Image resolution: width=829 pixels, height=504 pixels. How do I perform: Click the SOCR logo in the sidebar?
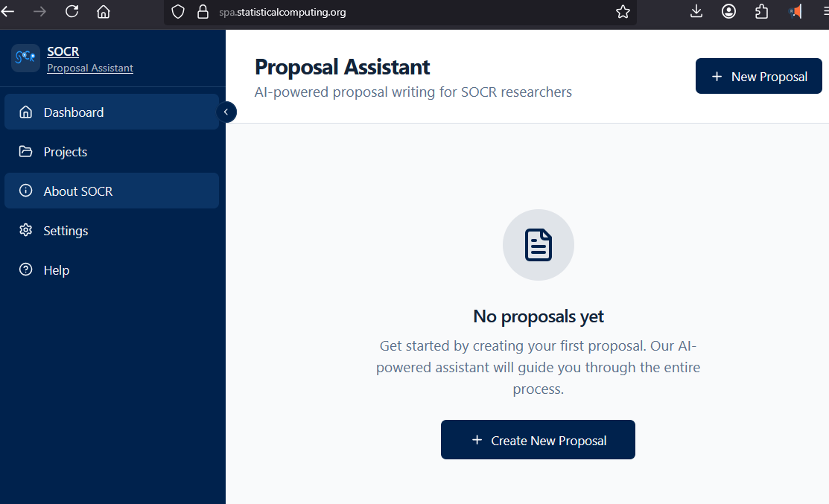coord(25,58)
